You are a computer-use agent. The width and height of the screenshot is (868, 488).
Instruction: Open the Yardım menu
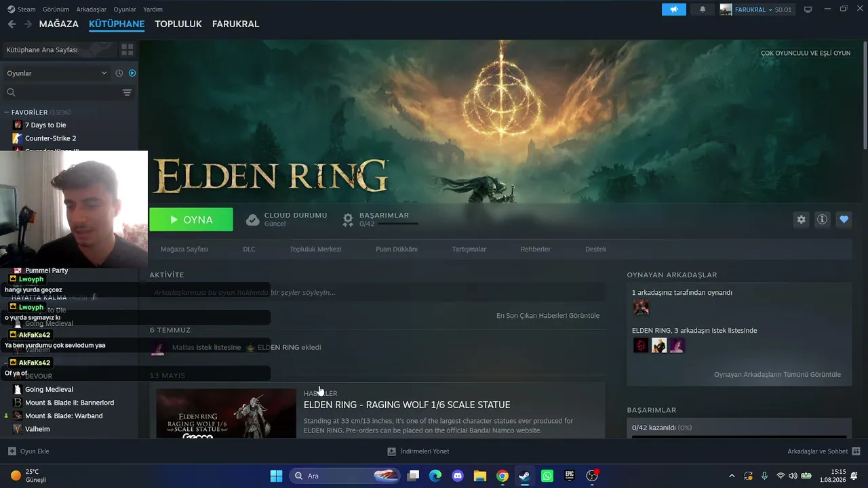tap(153, 9)
